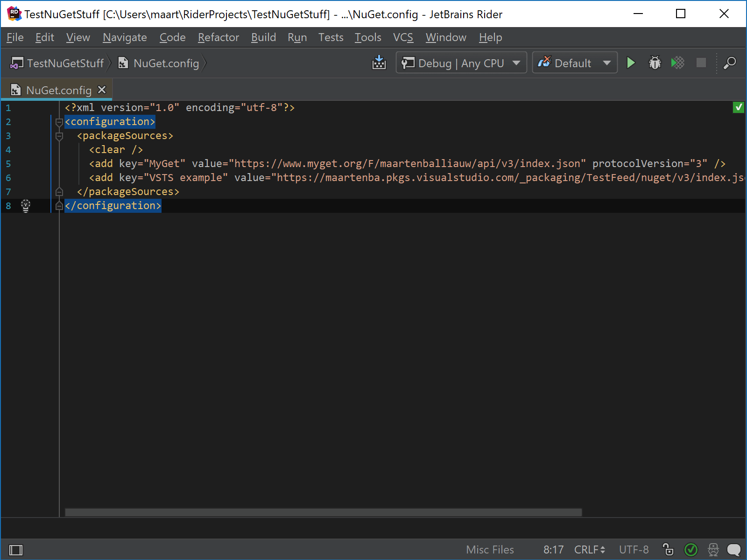Collapse the configuration element on line 2
Screen dimensions: 747x560
pyautogui.click(x=59, y=122)
